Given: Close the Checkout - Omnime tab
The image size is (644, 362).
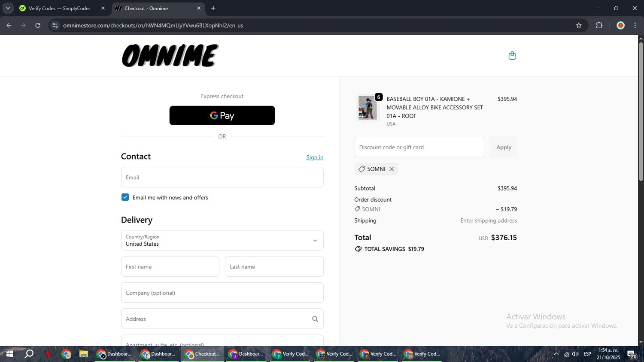Looking at the screenshot, I should tap(198, 8).
